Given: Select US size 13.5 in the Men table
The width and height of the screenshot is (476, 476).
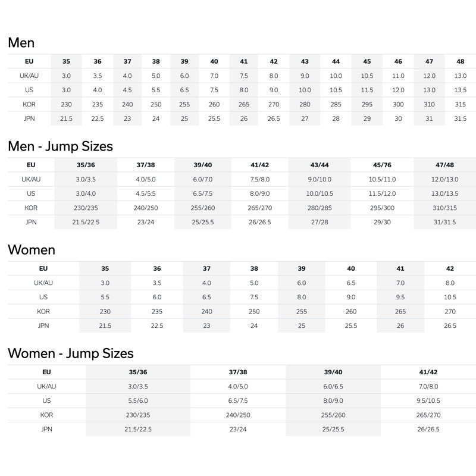Looking at the screenshot, I should (x=460, y=90).
